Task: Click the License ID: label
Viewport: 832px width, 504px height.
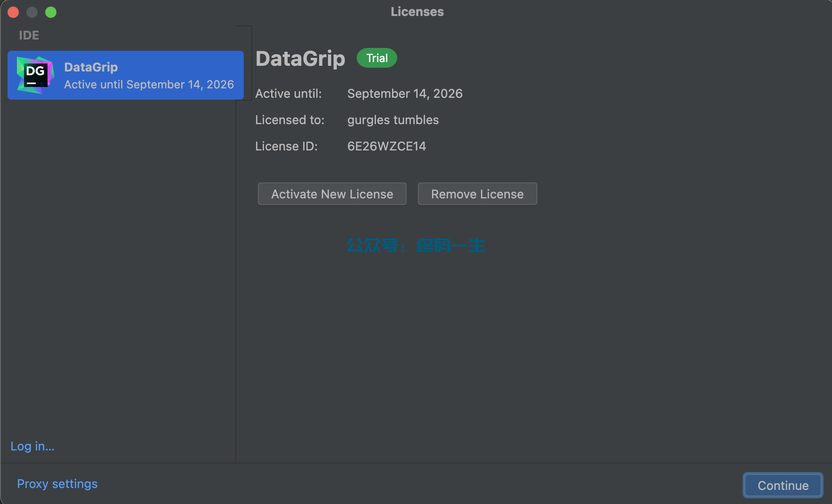Action: click(x=286, y=146)
